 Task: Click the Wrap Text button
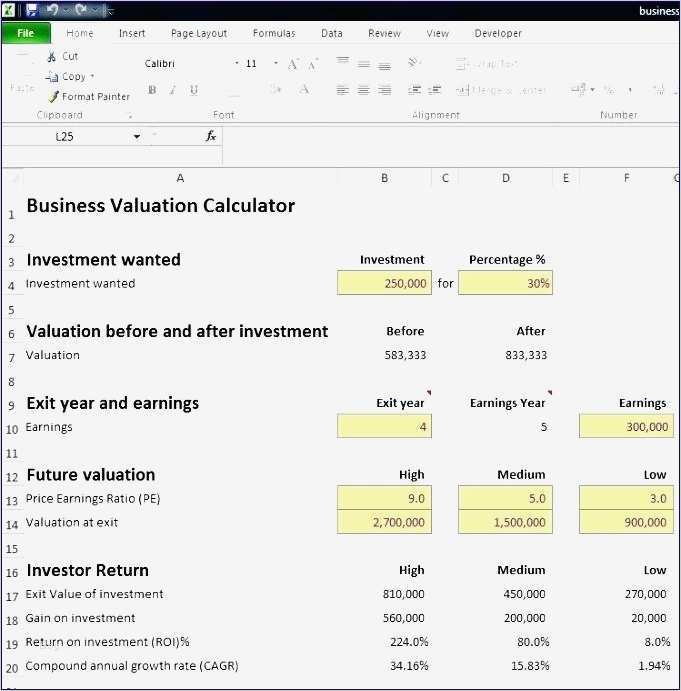click(x=487, y=64)
